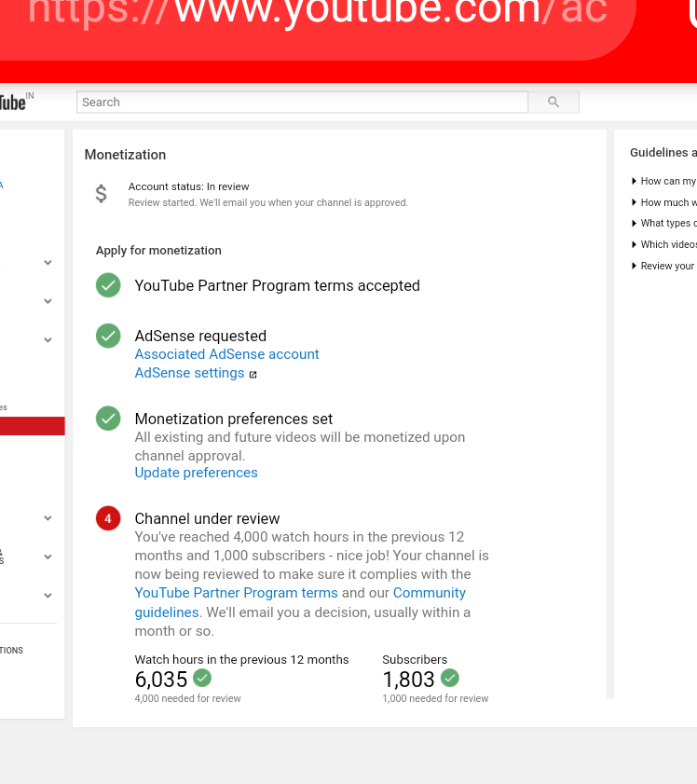Screen dimensions: 697x784
Task: Expand the first sidebar chevron, the one under the red highlighted item
Action: tap(48, 518)
